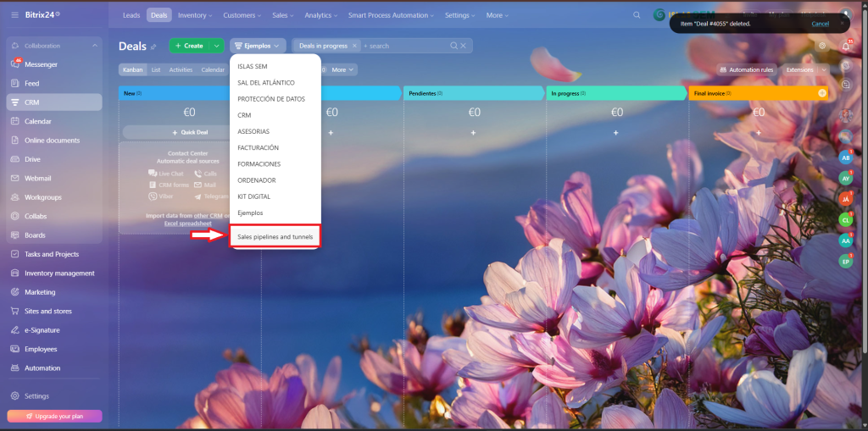
Task: Expand the Create button dropdown arrow
Action: (x=217, y=46)
